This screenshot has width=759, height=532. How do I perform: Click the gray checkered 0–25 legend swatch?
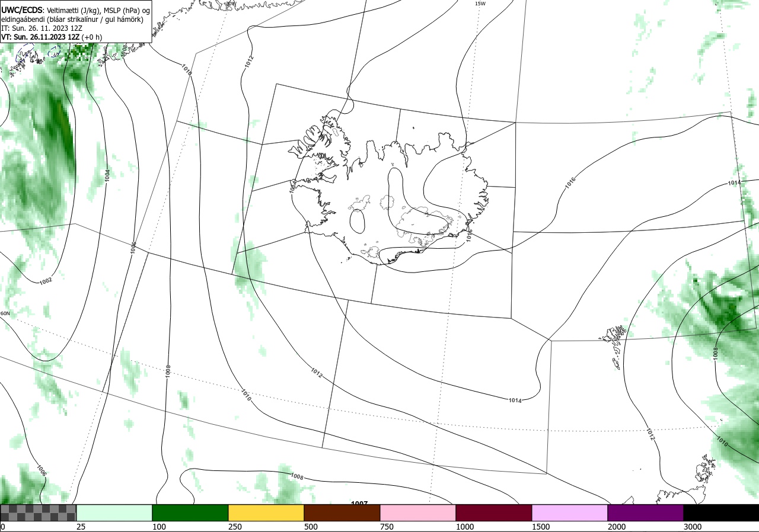pyautogui.click(x=39, y=513)
